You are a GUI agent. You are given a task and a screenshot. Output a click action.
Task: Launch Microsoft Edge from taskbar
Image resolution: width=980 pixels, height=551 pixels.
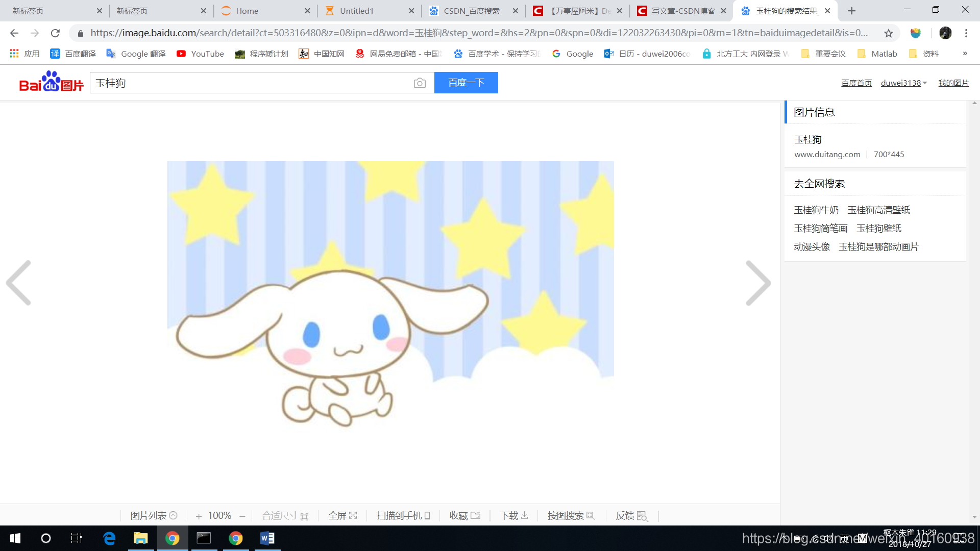tap(109, 538)
